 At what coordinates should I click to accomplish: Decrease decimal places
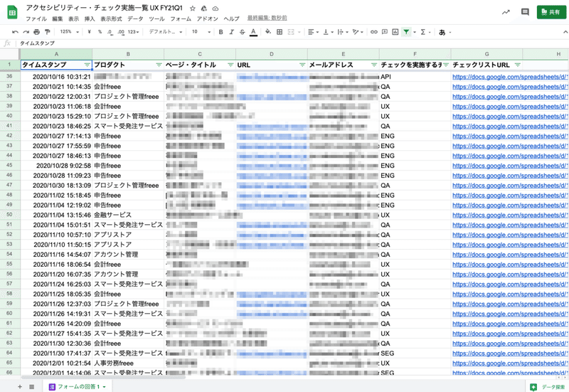pos(110,32)
